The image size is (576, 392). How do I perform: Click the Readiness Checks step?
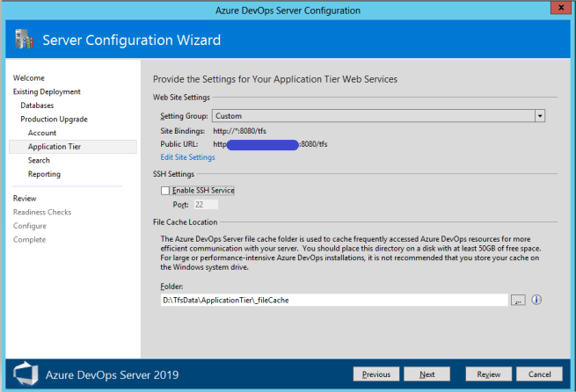click(x=42, y=212)
